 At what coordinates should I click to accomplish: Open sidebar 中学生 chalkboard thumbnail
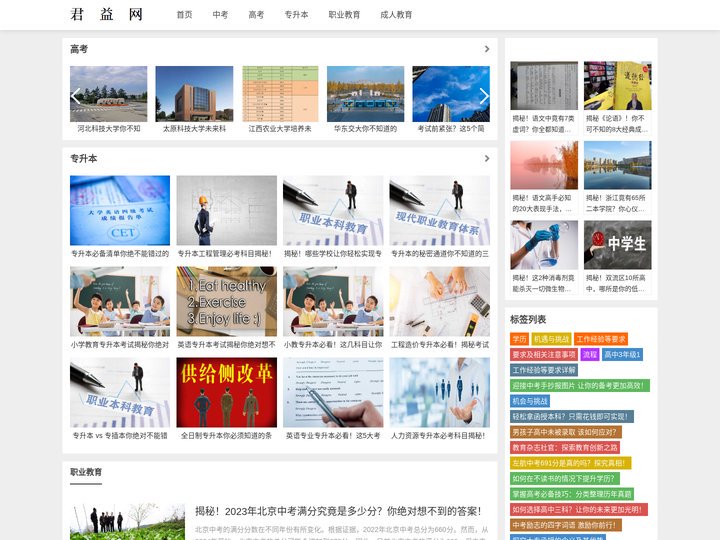(x=618, y=245)
